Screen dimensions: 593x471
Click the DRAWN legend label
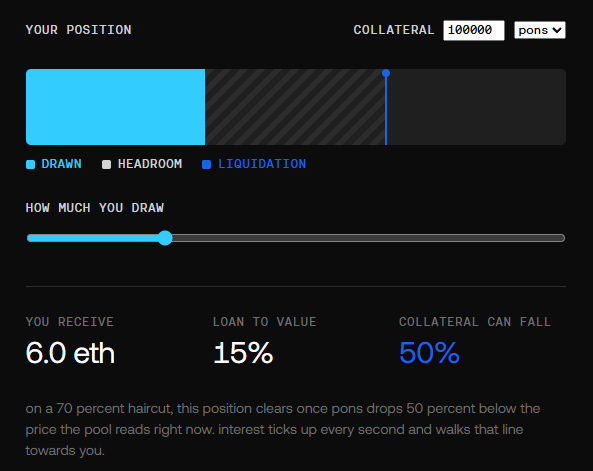(x=61, y=164)
